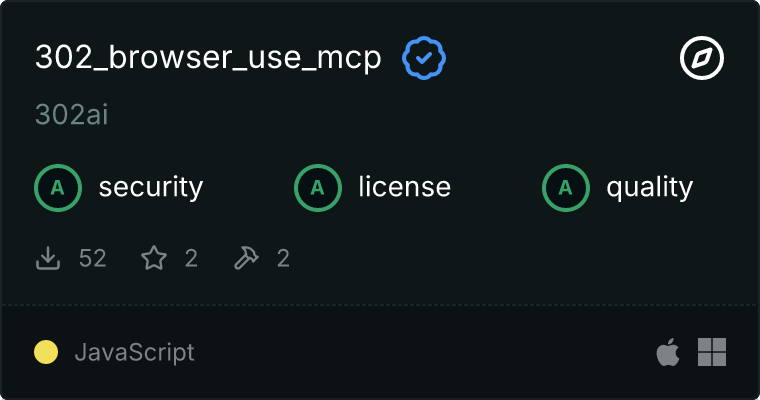Open the compass explore icon
The image size is (760, 400).
click(702, 58)
